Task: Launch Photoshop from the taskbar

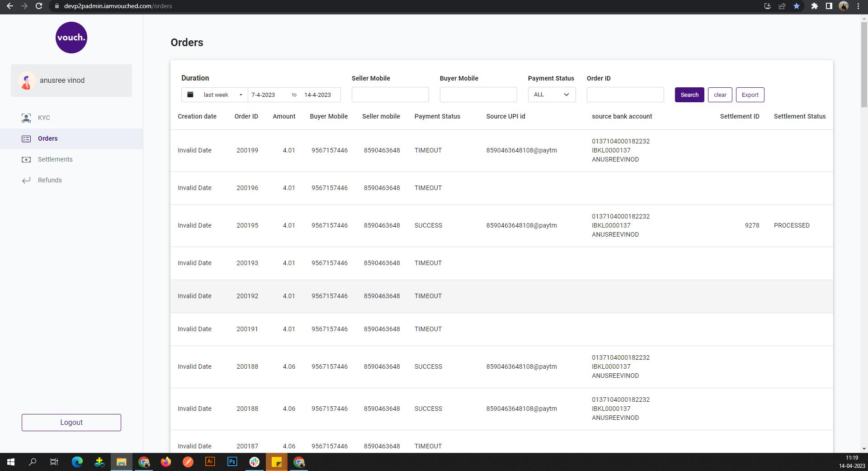Action: pyautogui.click(x=232, y=461)
